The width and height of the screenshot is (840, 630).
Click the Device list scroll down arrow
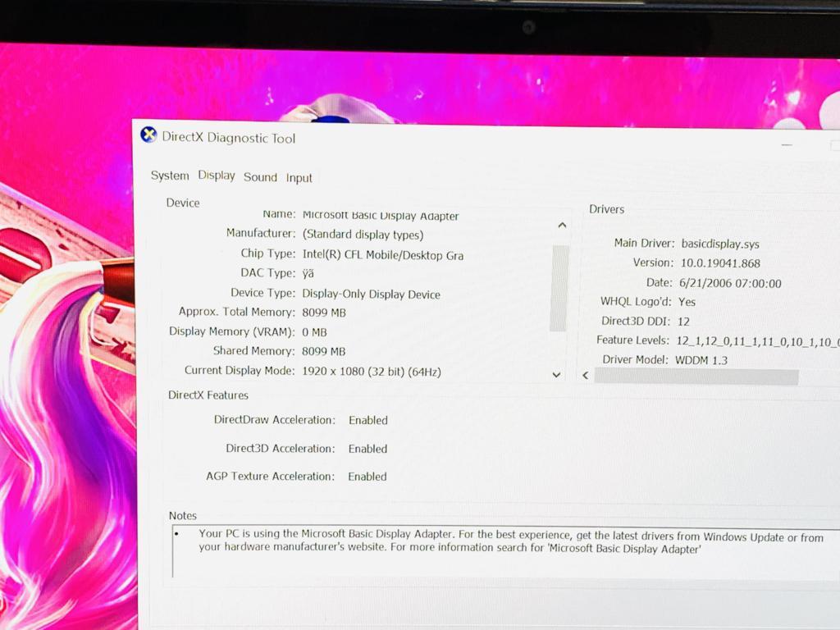557,375
